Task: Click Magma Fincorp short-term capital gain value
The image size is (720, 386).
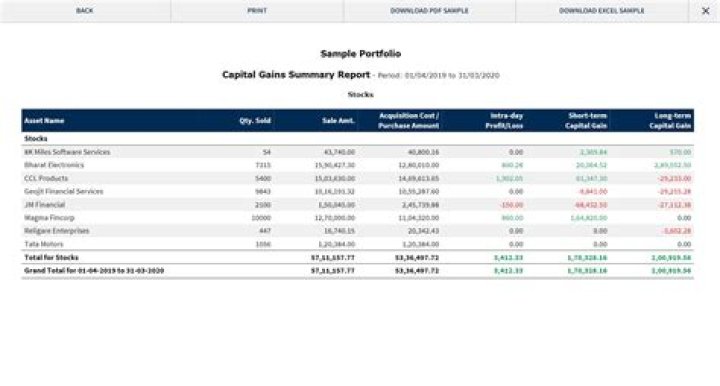Action: pyautogui.click(x=589, y=218)
